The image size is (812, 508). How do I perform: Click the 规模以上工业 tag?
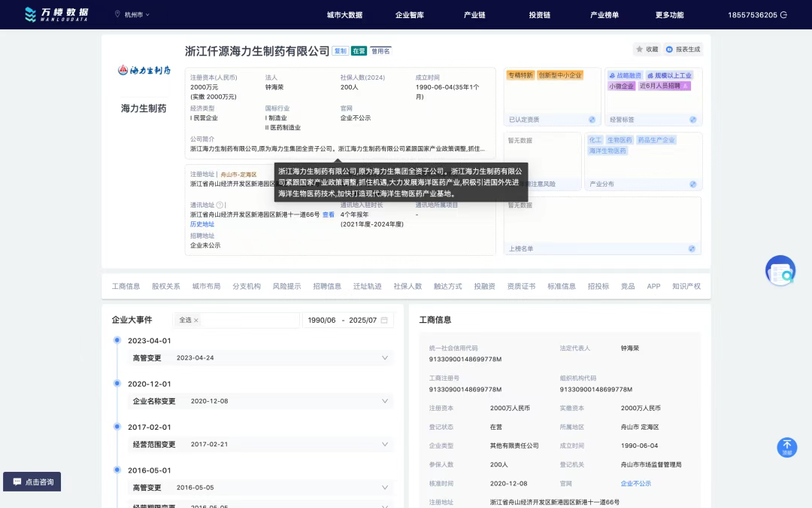pos(670,75)
